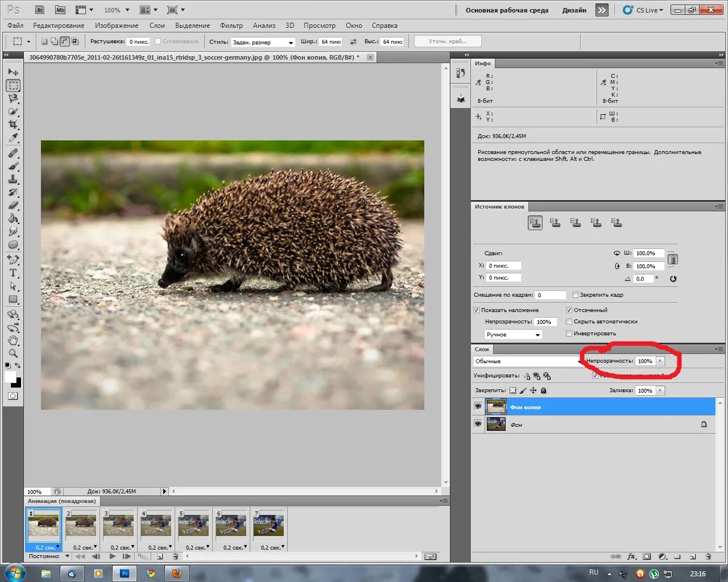Hide the Фон копия layer
This screenshot has width=728, height=582.
pyautogui.click(x=478, y=406)
